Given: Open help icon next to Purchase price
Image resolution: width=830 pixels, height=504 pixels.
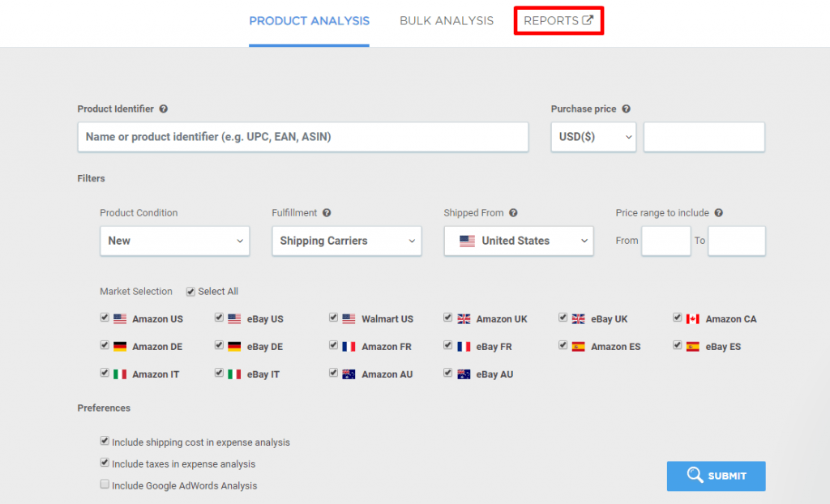Looking at the screenshot, I should tap(627, 109).
